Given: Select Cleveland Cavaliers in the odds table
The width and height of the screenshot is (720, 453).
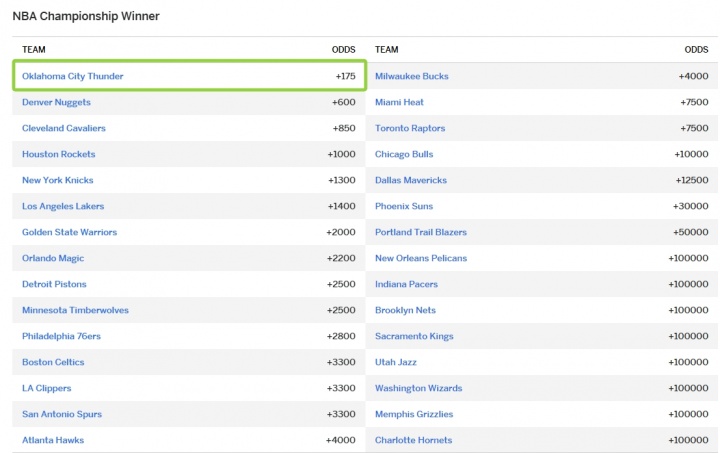Looking at the screenshot, I should click(63, 128).
